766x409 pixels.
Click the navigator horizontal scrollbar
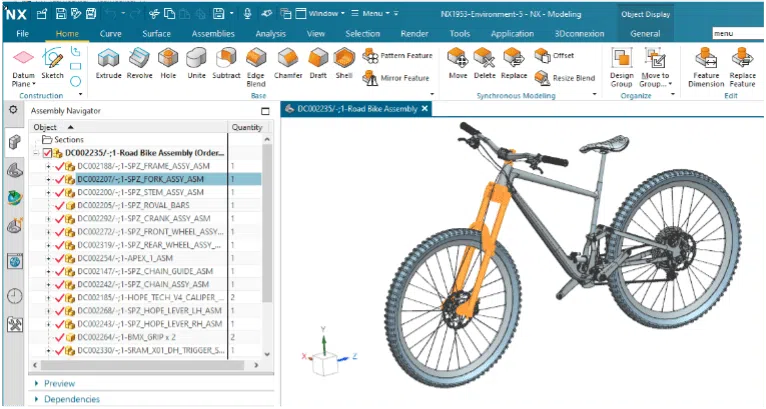pos(142,365)
